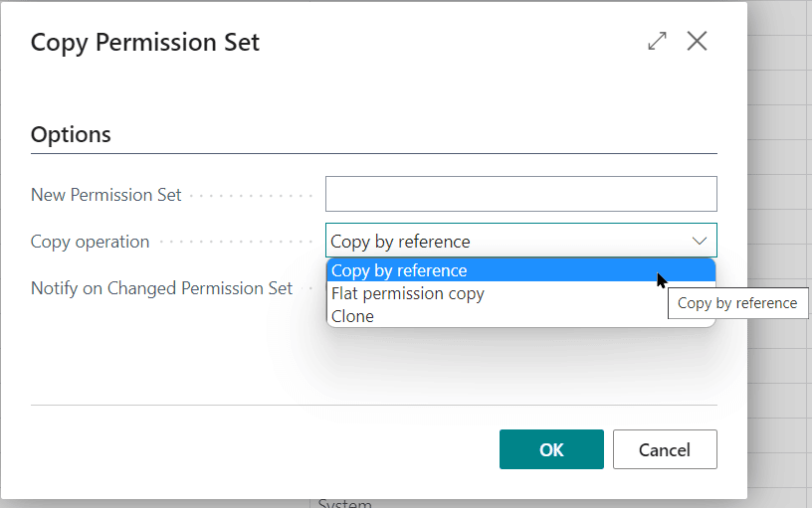Close the Copy Permission Set dialog
The image size is (812, 508).
coord(697,42)
